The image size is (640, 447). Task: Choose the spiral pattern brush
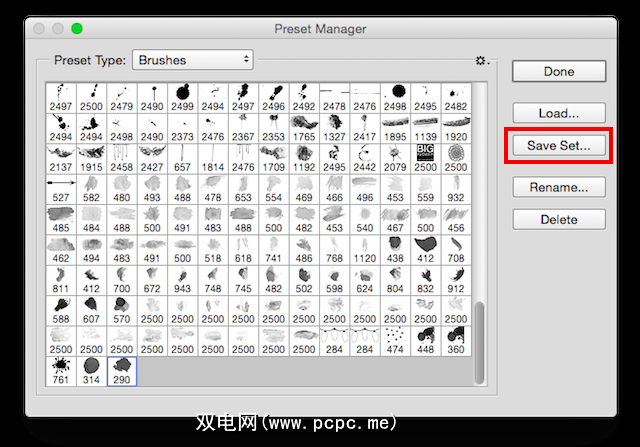[456, 159]
